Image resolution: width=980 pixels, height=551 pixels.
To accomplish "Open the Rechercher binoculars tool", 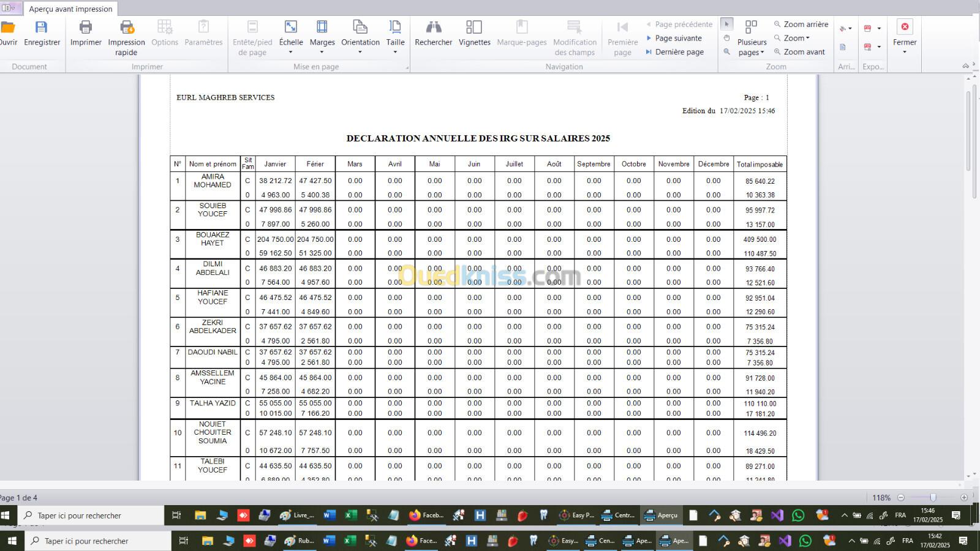I will (x=433, y=28).
